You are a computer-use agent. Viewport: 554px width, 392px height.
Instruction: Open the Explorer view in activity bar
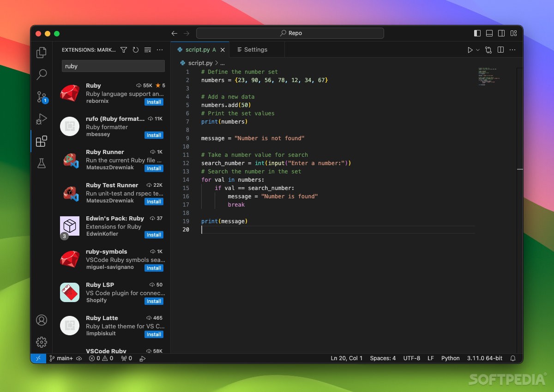point(42,52)
